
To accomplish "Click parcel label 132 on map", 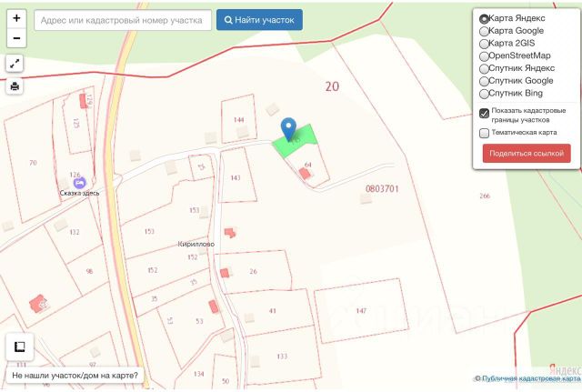I will tap(75, 232).
